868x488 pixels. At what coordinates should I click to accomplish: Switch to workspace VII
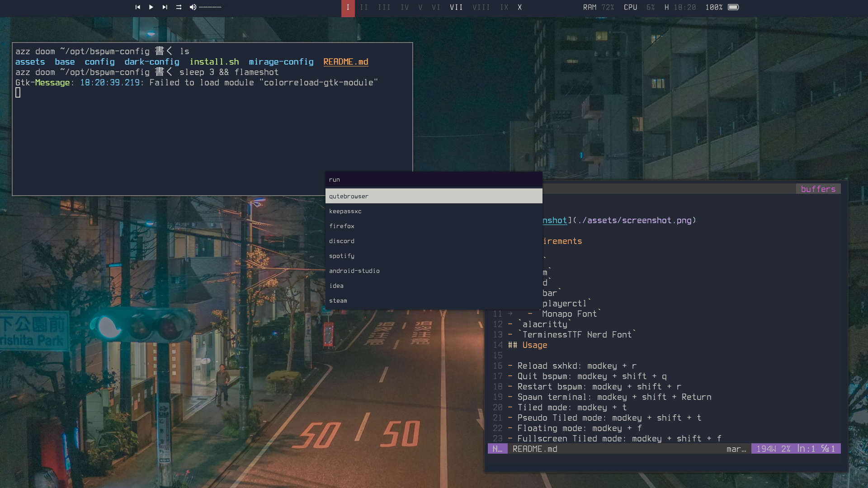[x=456, y=8]
